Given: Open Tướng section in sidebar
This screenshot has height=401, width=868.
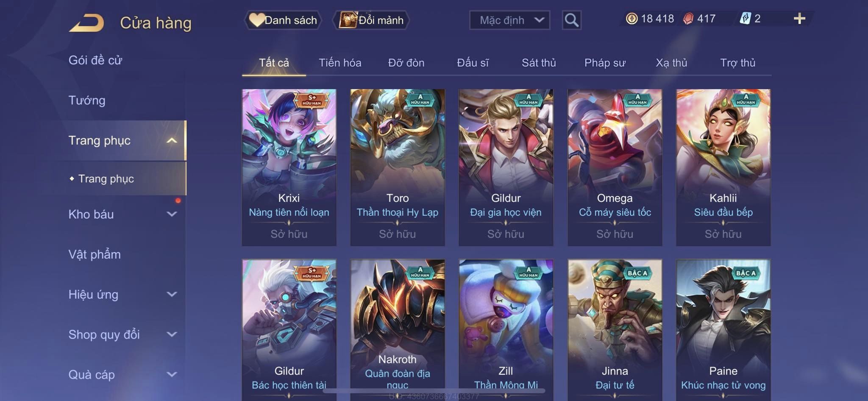Looking at the screenshot, I should pyautogui.click(x=87, y=100).
